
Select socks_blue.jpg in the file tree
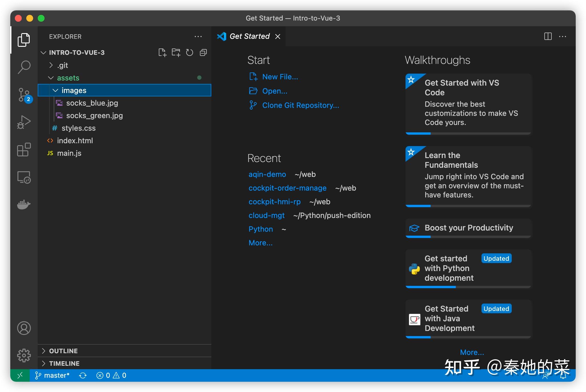[92, 103]
